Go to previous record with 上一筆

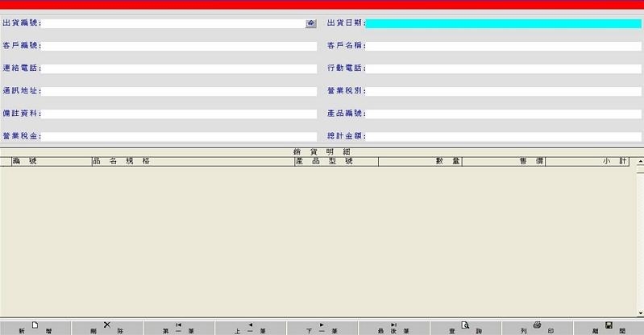250,327
